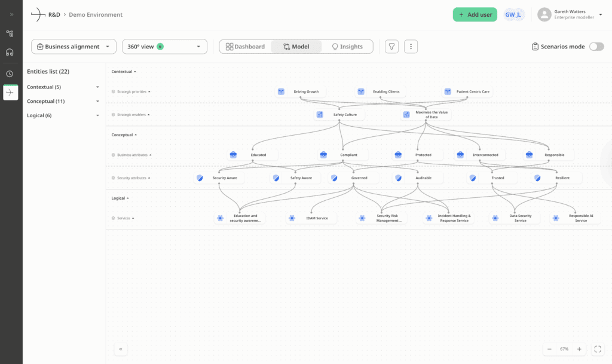Viewport: 612px width, 364px height.
Task: Expand the Logical (6) entities group
Action: (x=97, y=115)
